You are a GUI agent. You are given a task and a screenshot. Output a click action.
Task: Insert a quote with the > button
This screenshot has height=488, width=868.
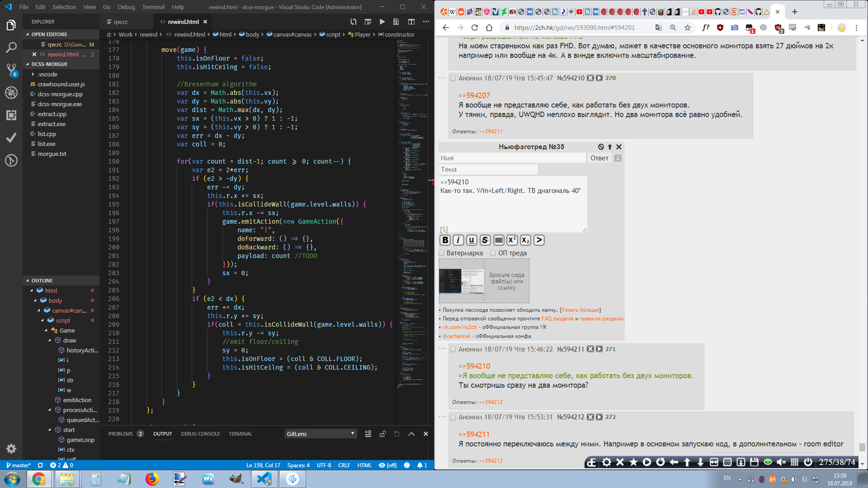(539, 240)
